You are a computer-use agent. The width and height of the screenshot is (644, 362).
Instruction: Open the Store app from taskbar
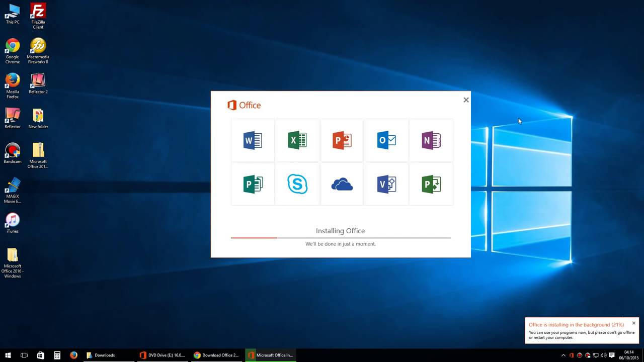(x=41, y=355)
